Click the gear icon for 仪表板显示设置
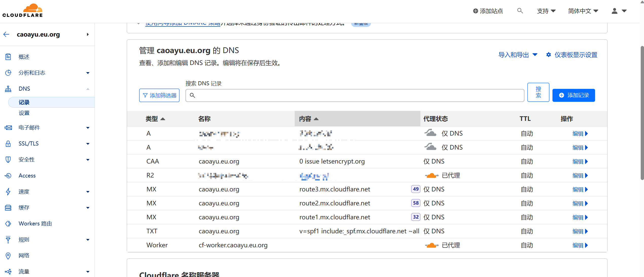Viewport: 644px width, 277px height. pos(549,55)
